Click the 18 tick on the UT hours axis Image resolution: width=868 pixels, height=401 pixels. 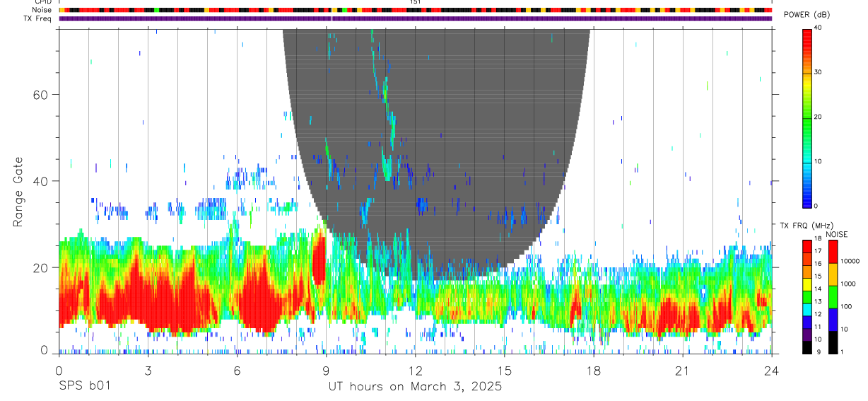593,371
